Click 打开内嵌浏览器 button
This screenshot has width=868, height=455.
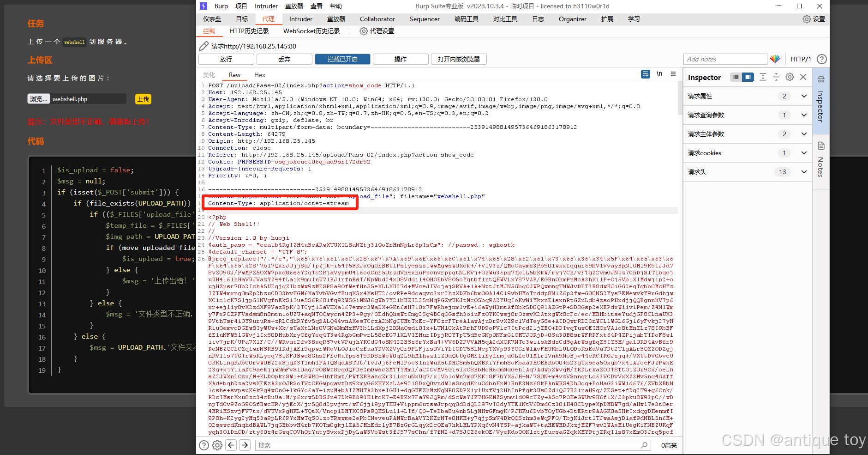[459, 59]
